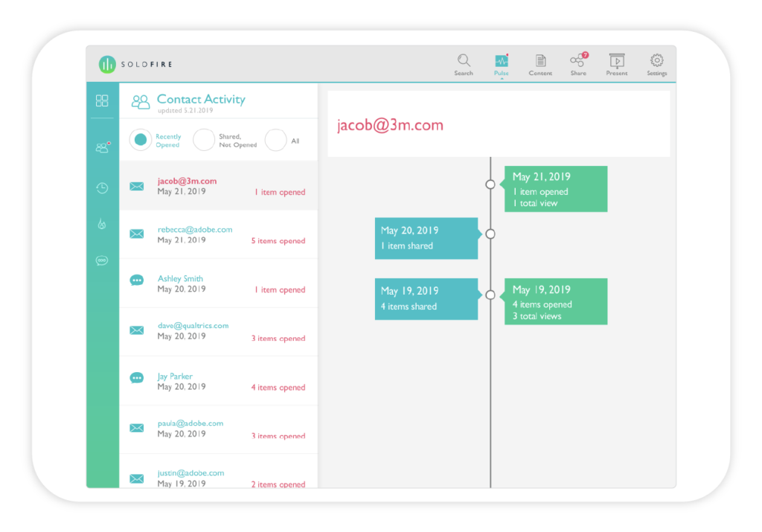Open jacob@3m.com contact in list

219,186
